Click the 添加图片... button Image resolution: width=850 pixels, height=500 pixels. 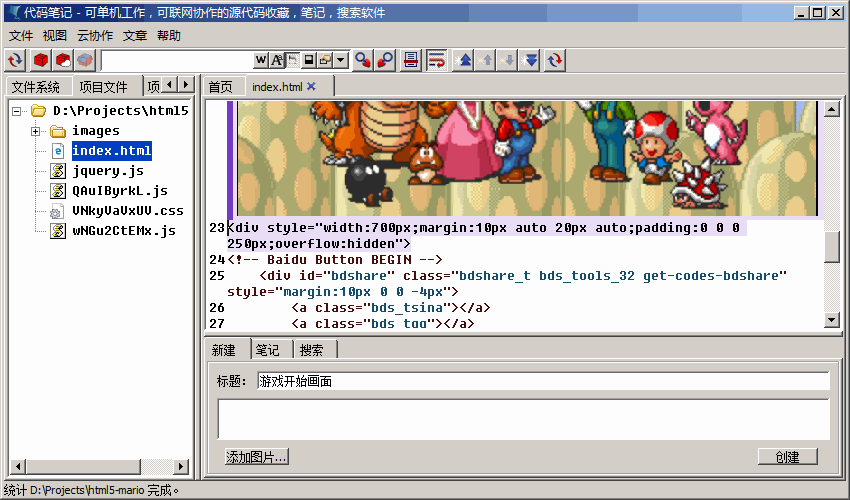(x=256, y=457)
